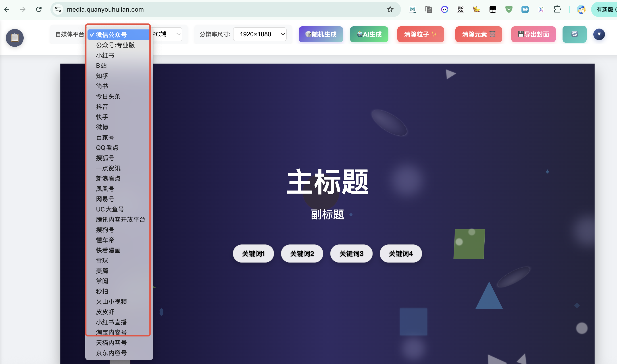
Task: Reload the page with refresh icon
Action: tap(39, 10)
